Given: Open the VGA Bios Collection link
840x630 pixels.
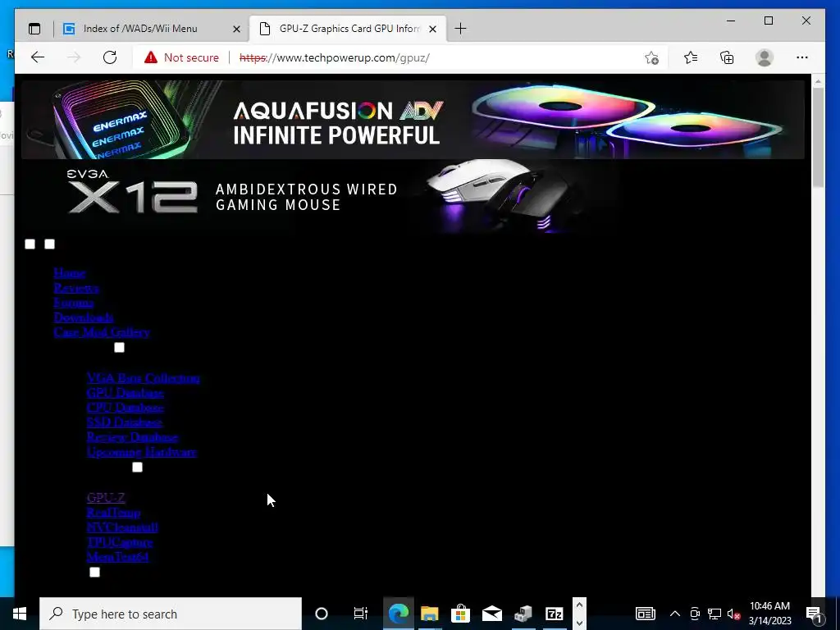Looking at the screenshot, I should tap(143, 378).
